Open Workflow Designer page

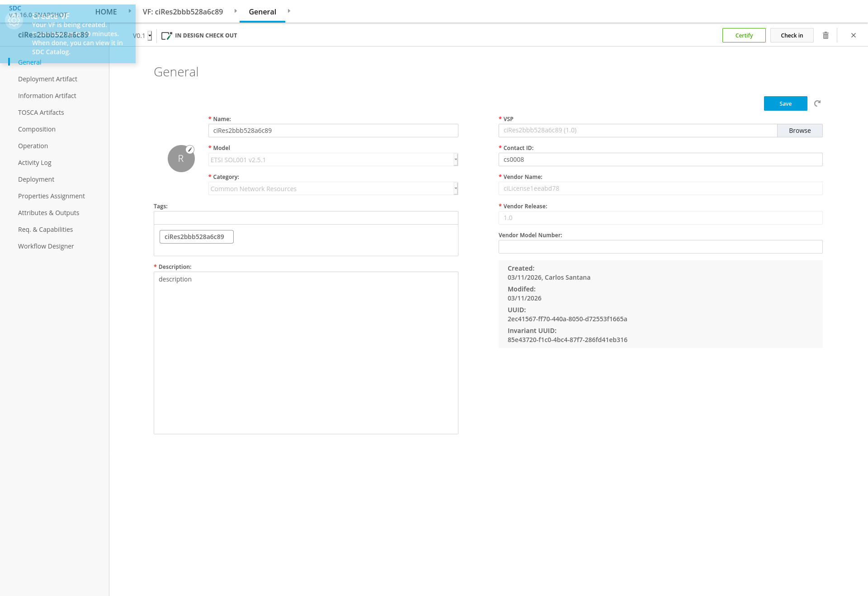coord(46,246)
